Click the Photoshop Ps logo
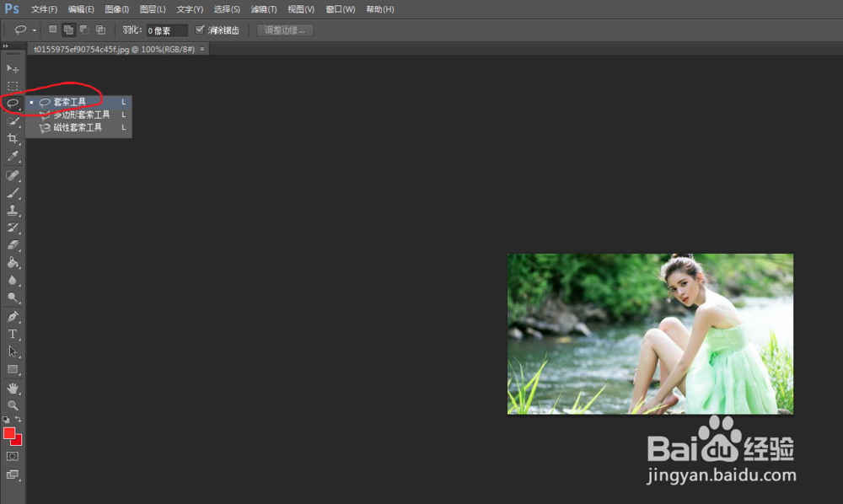Screen dimensions: 843x504 [12, 8]
